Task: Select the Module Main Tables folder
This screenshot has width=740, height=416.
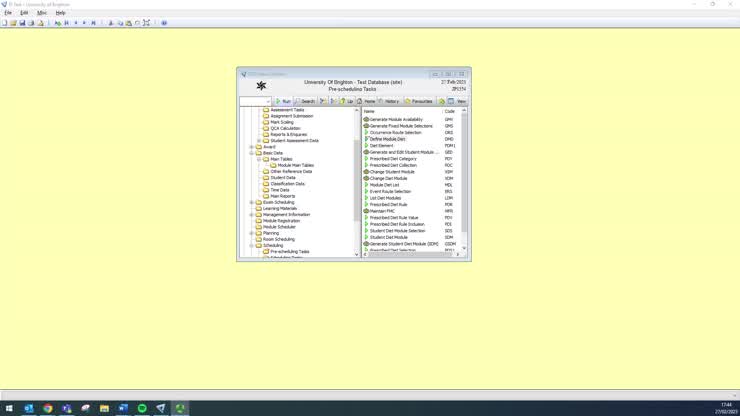Action: (x=295, y=165)
